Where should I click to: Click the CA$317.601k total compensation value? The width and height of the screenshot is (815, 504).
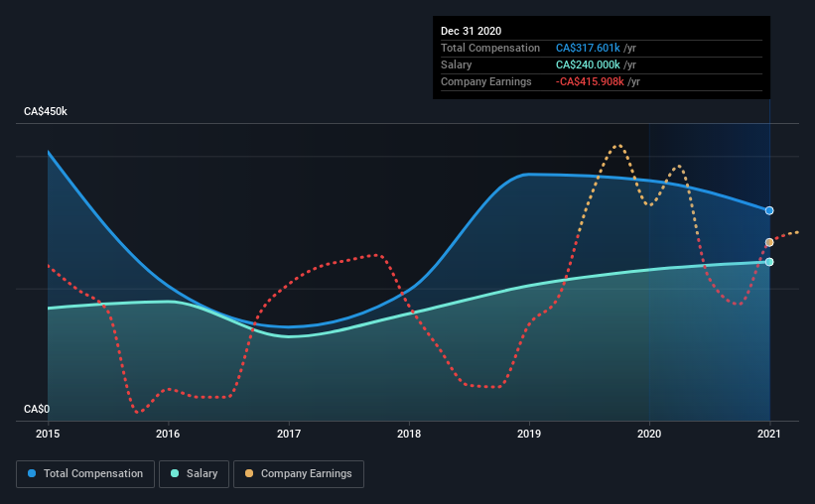pyautogui.click(x=588, y=48)
